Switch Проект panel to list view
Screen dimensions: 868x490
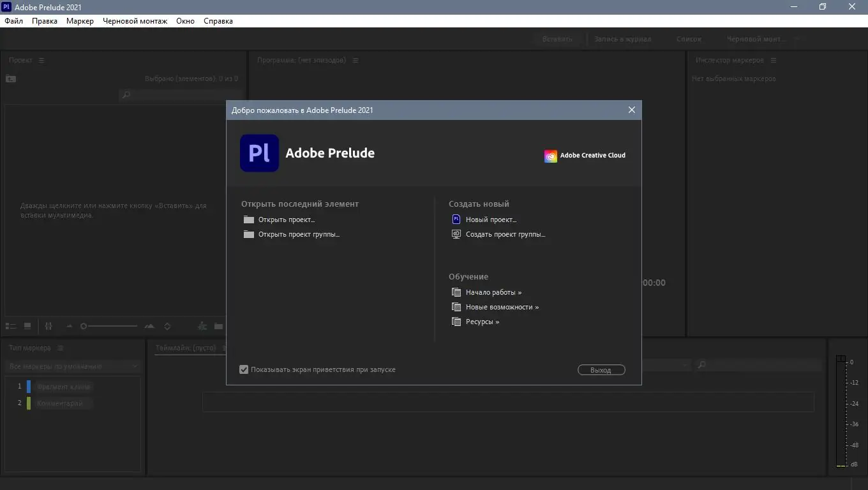click(x=10, y=326)
